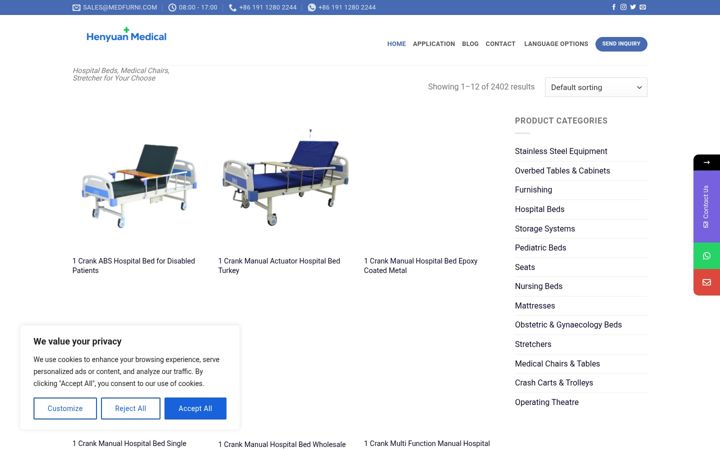The image size is (720, 450).
Task: Click the WhatsApp icon in top bar
Action: 312,7
